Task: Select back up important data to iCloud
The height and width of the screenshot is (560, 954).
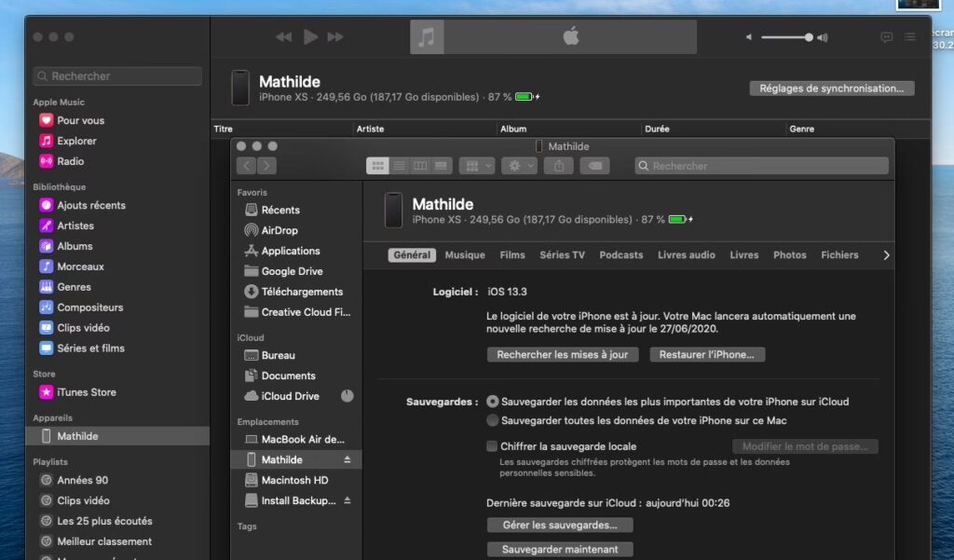Action: pyautogui.click(x=493, y=402)
